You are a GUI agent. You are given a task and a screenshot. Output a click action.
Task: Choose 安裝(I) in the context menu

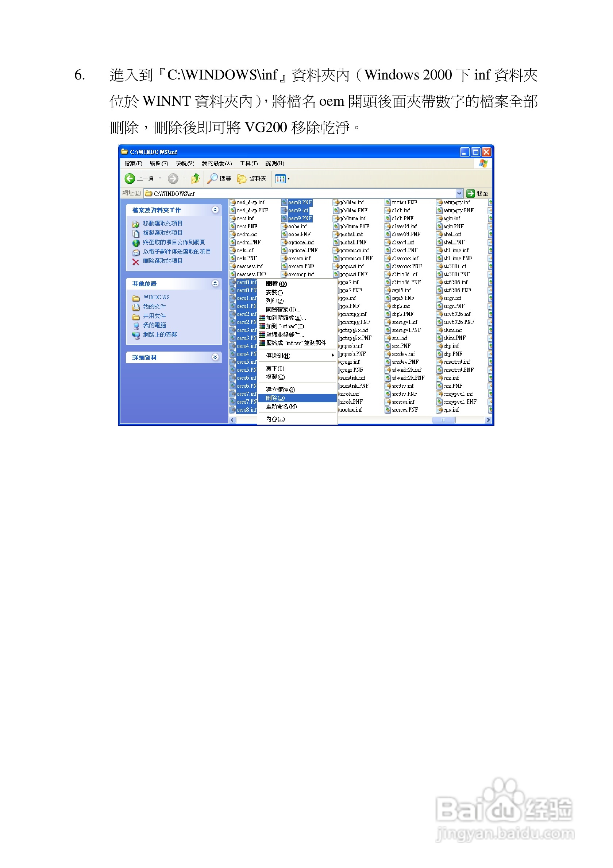[x=297, y=292]
